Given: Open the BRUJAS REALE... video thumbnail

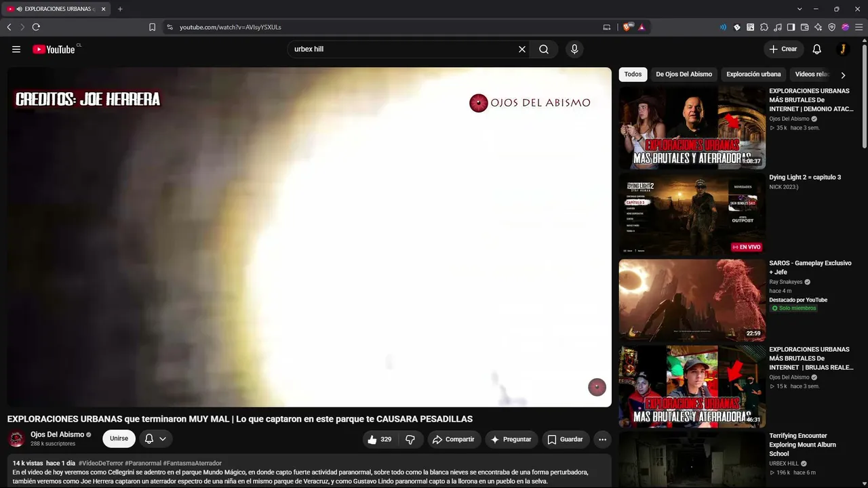Looking at the screenshot, I should [692, 386].
